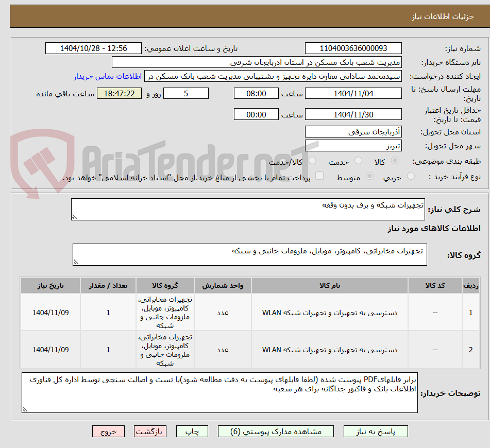Click the شرح کلی نیاز text area
Viewport: 490px width, 448px height.
248,209
